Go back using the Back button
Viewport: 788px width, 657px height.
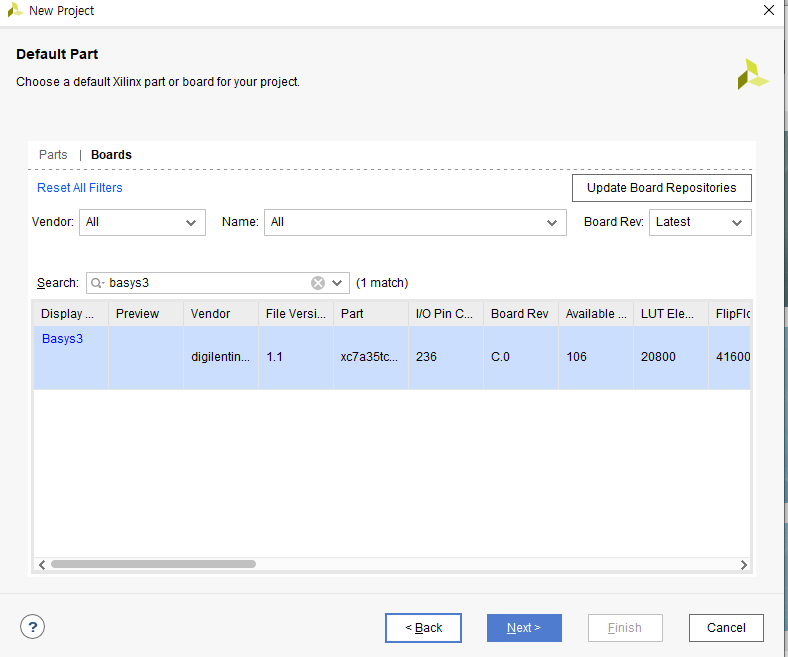423,628
